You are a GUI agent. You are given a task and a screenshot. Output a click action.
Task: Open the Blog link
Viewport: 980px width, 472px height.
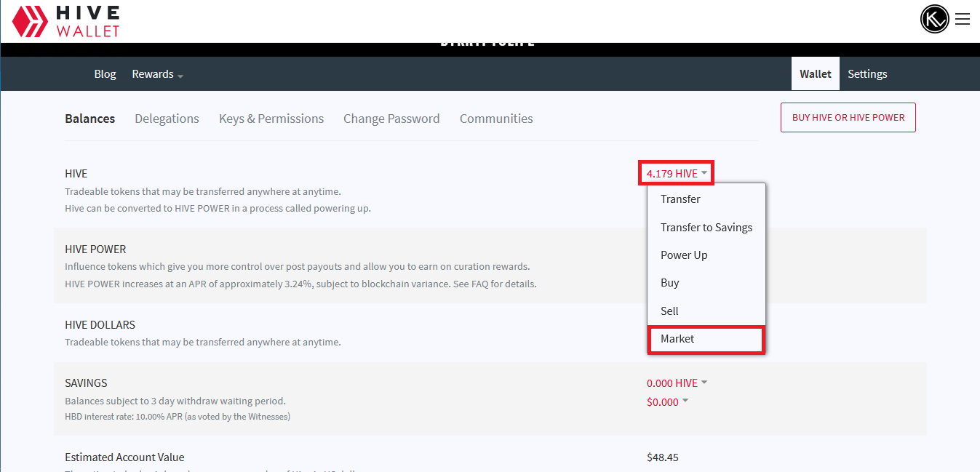[105, 74]
